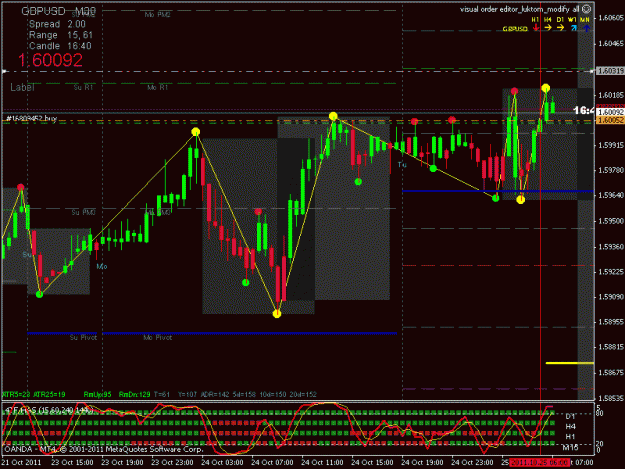This screenshot has height=469, width=625.
Task: Click the 'Mo Pivot' label
Action: tap(157, 338)
